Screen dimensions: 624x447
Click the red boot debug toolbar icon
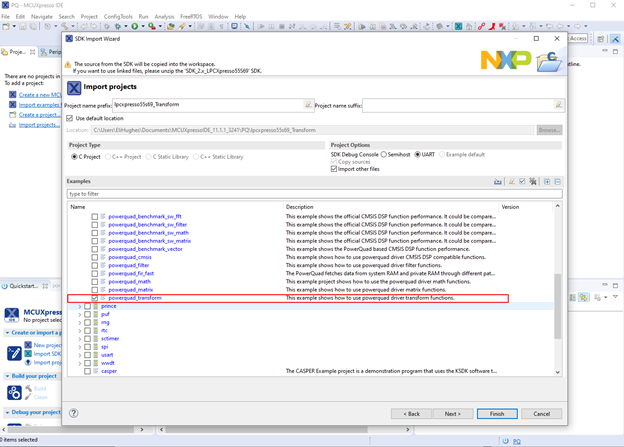click(492, 26)
